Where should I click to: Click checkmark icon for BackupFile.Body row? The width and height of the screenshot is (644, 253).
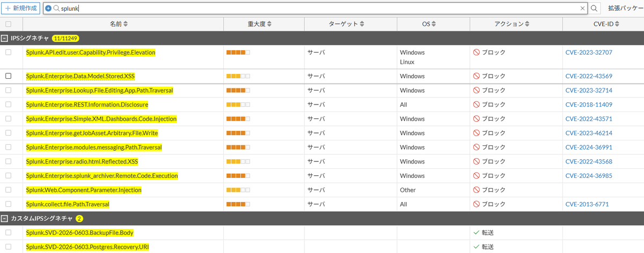click(x=476, y=233)
